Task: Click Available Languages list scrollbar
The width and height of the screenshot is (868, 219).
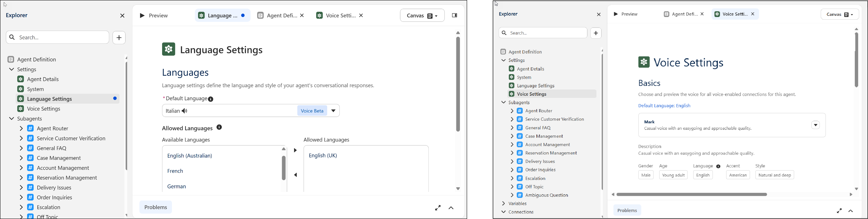Action: (x=284, y=168)
